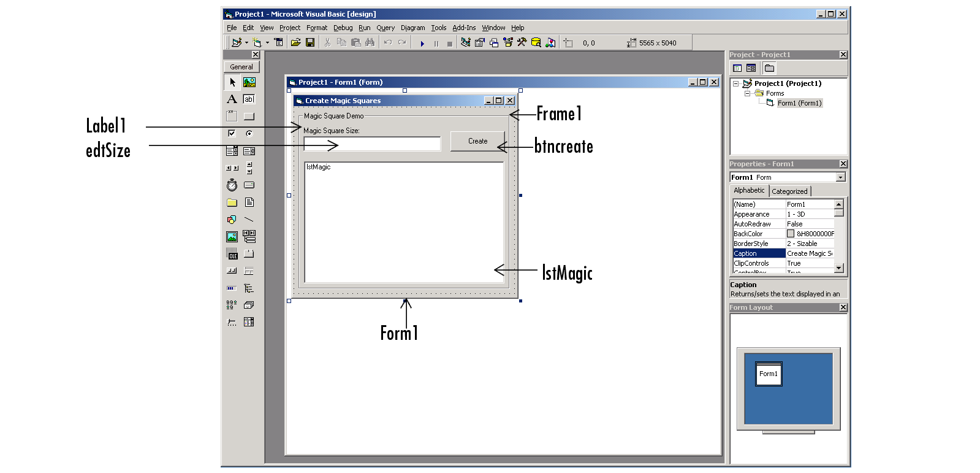This screenshot has width=980, height=473.
Task: Select the DriveListBox control tool
Action: [x=249, y=185]
